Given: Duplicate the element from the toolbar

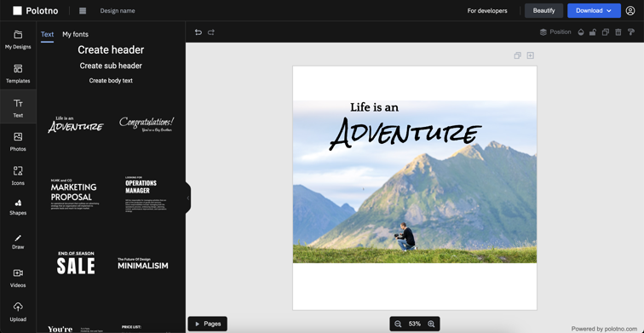Looking at the screenshot, I should click(606, 32).
